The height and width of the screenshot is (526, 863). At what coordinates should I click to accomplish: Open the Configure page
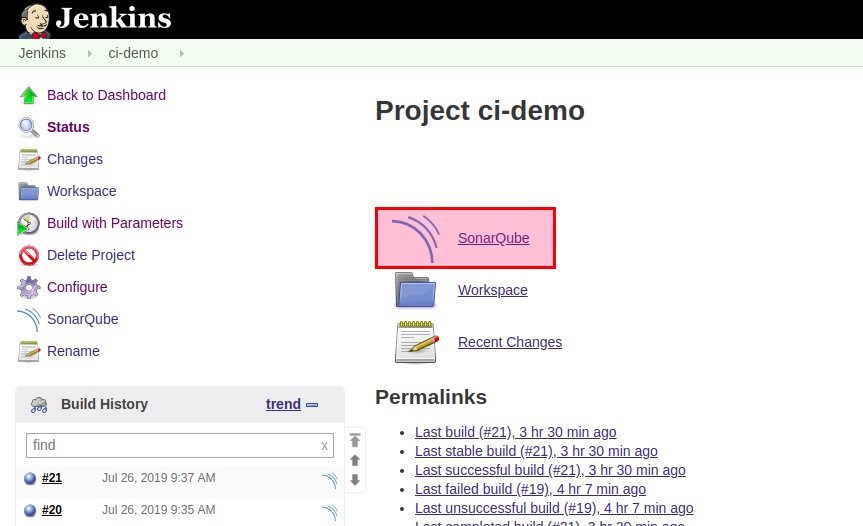77,287
